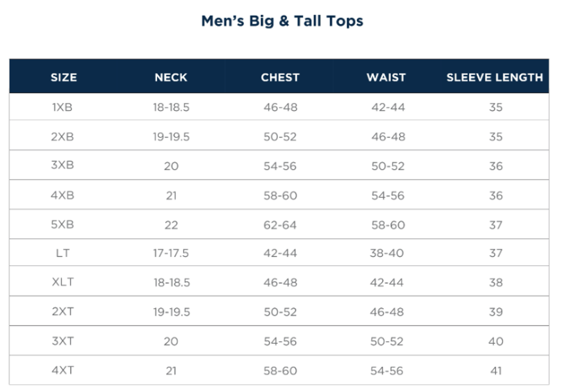This screenshot has width=561, height=392.
Task: Click the CHEST column header
Action: [280, 77]
